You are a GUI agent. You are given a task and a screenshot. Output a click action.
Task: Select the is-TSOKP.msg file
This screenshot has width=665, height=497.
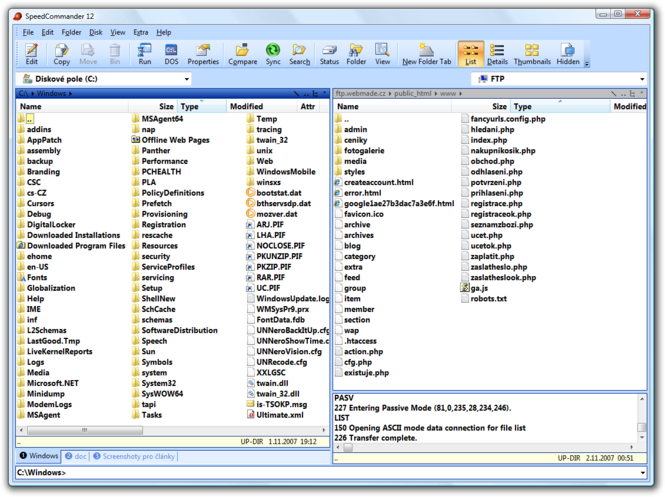277,404
